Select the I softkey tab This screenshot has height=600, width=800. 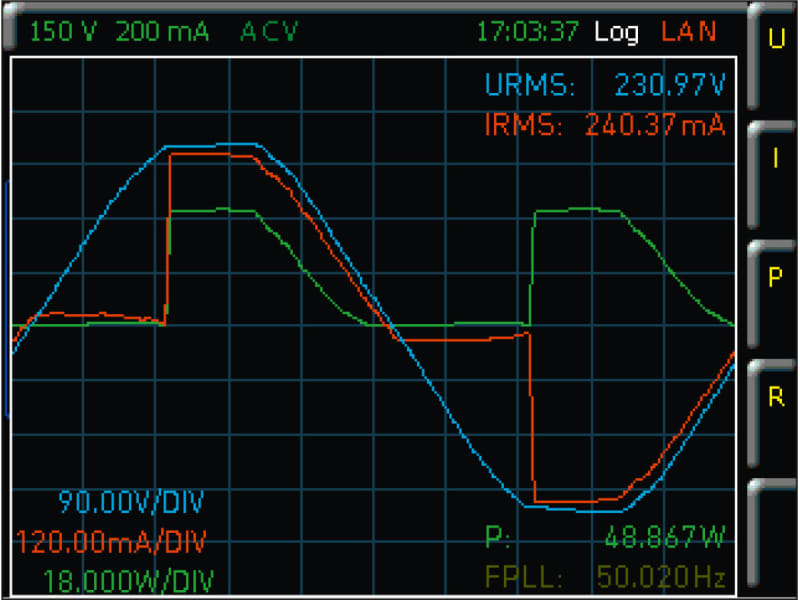tap(772, 174)
